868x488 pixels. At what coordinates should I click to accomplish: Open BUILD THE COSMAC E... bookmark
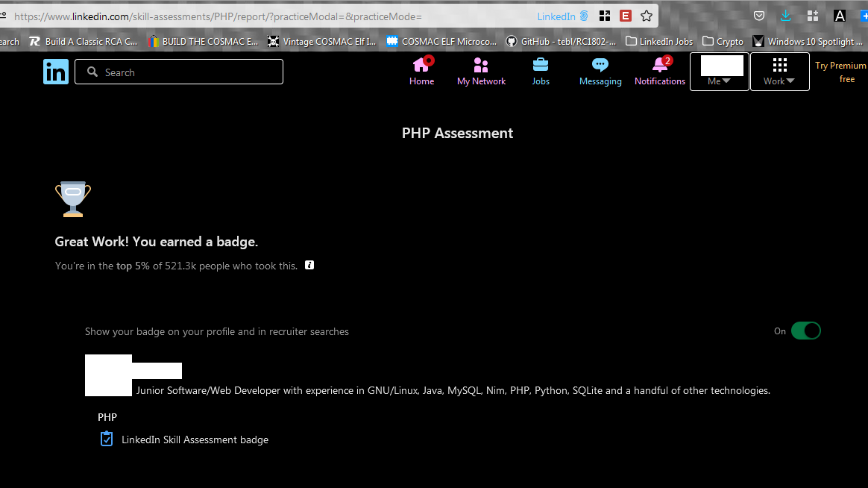tap(203, 42)
